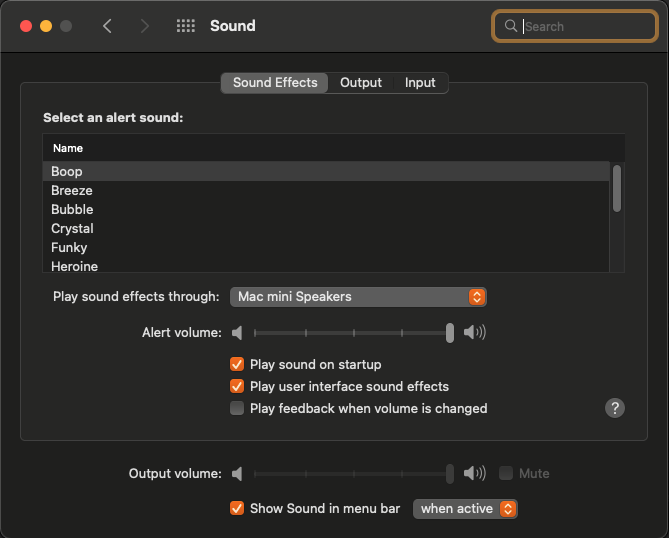Click the Name column header

(334, 148)
